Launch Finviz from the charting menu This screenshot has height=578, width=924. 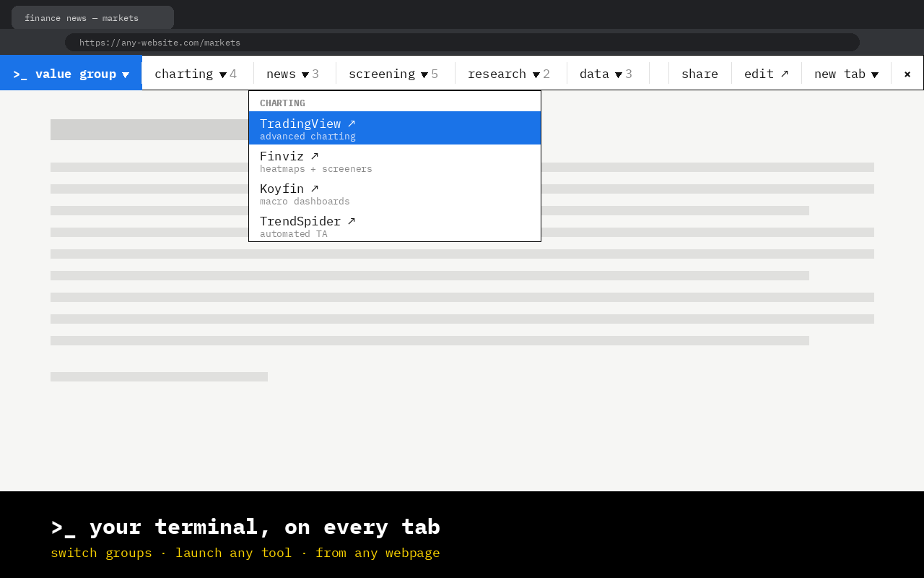coord(395,160)
